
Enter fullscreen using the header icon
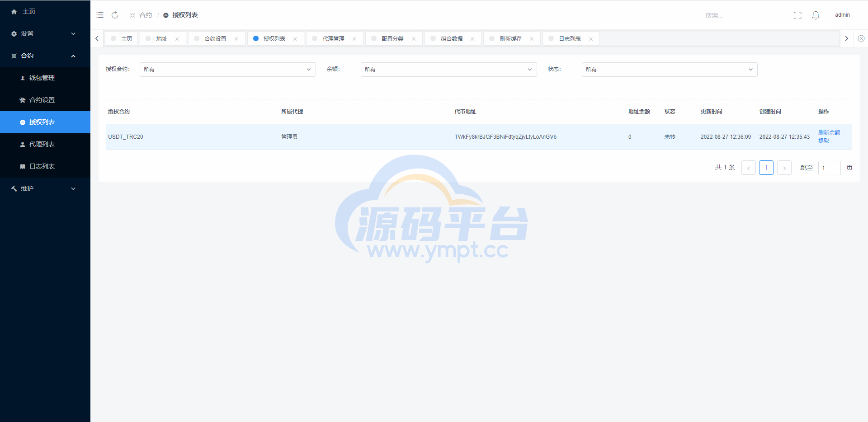(x=797, y=15)
